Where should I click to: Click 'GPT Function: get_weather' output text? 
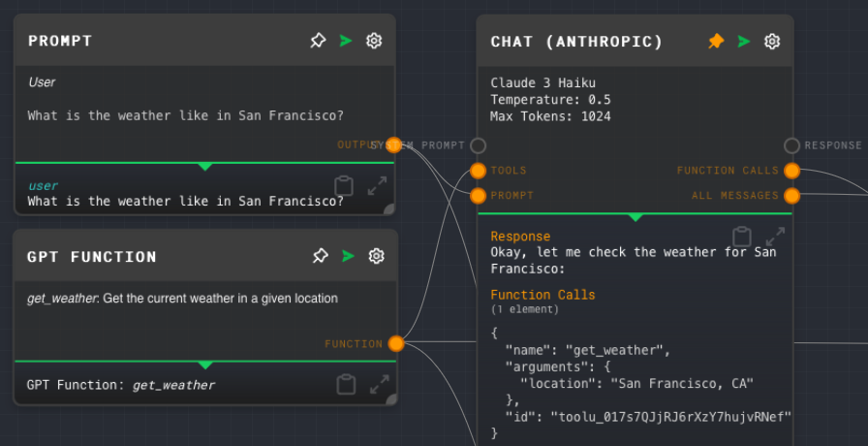coord(121,385)
